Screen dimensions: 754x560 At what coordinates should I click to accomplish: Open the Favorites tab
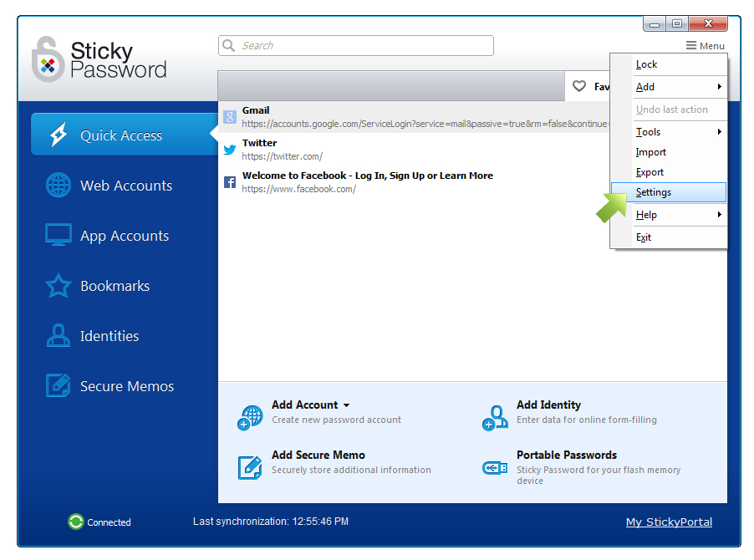coord(588,86)
